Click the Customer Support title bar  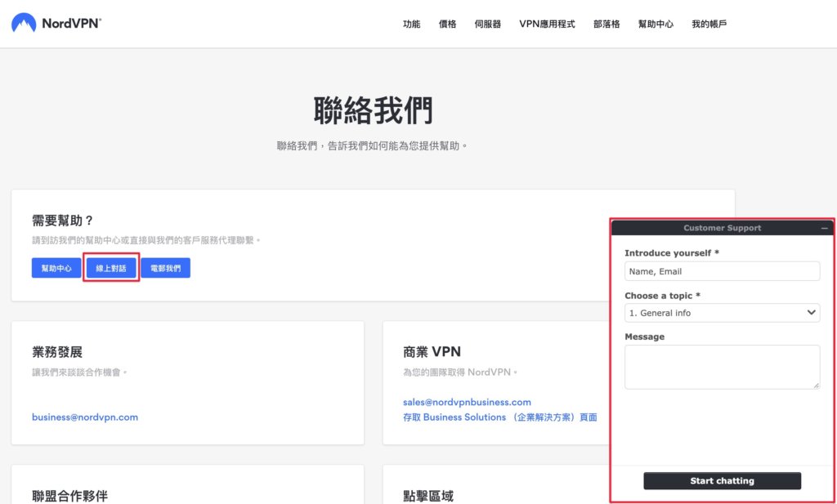click(x=722, y=228)
